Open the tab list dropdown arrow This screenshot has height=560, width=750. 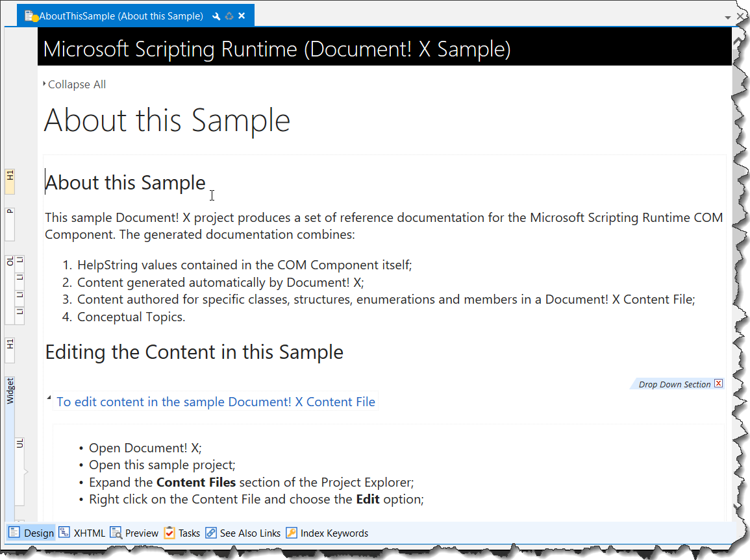click(x=727, y=18)
